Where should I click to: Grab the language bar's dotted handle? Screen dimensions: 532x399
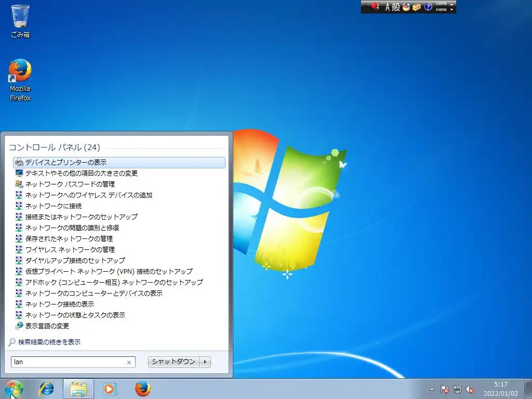pyautogui.click(x=364, y=7)
